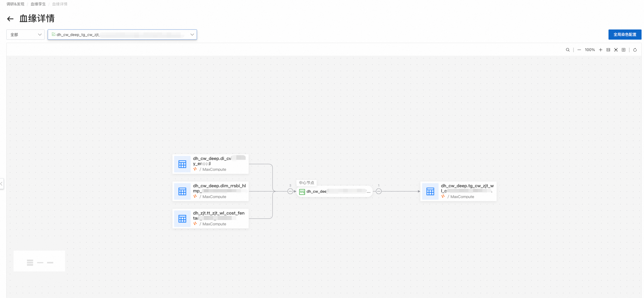Go to 血缘孪生 breadcrumb
This screenshot has height=298, width=644.
click(x=38, y=4)
